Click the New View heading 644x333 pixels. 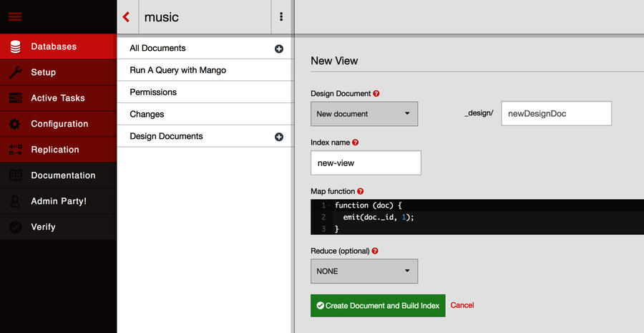[x=334, y=61]
